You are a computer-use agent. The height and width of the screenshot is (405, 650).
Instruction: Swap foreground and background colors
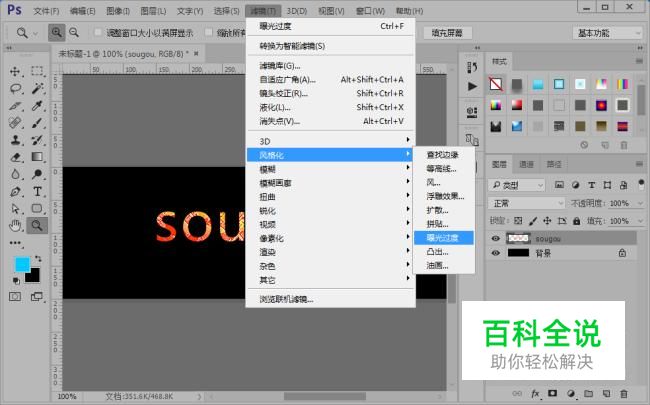pyautogui.click(x=38, y=259)
